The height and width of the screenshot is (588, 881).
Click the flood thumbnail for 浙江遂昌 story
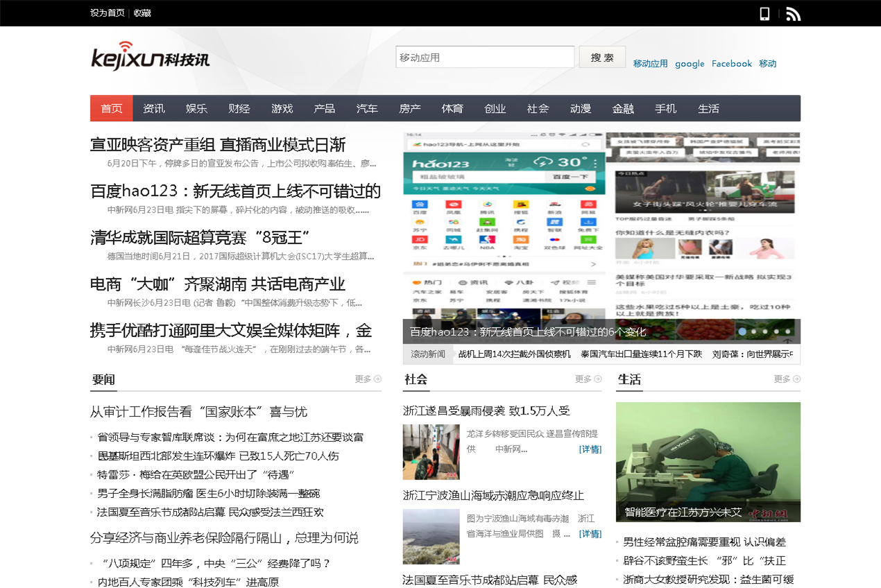(x=431, y=452)
